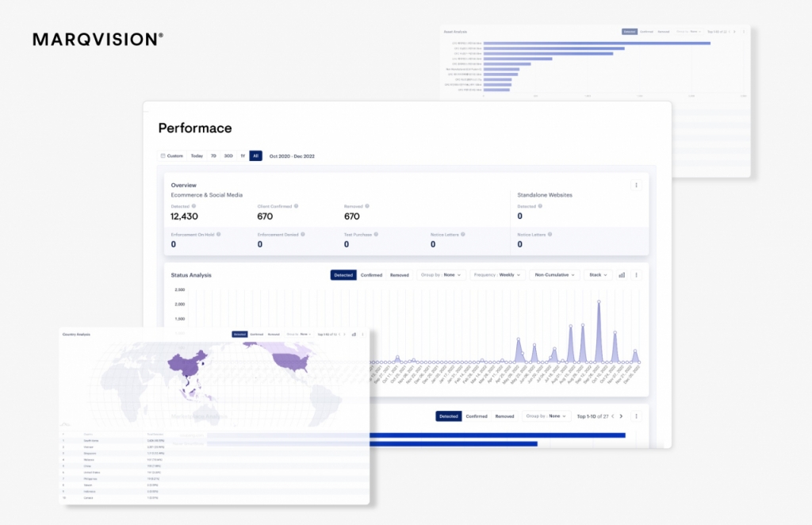Go to previous page in Marketplace Analysis
812x525 pixels.
[x=613, y=416]
